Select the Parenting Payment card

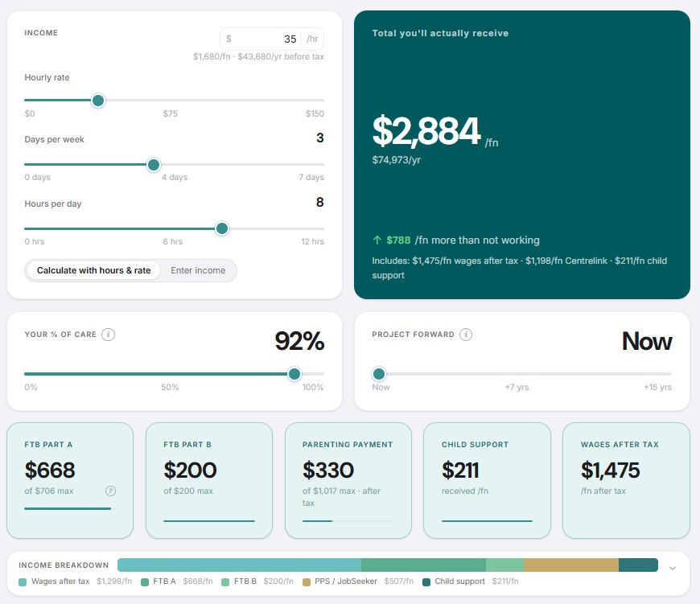(348, 480)
